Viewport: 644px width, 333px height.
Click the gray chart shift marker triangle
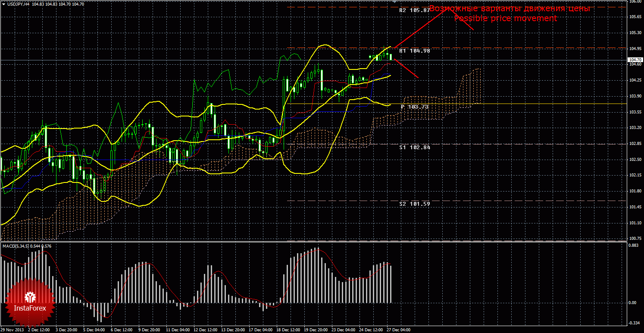pos(394,2)
